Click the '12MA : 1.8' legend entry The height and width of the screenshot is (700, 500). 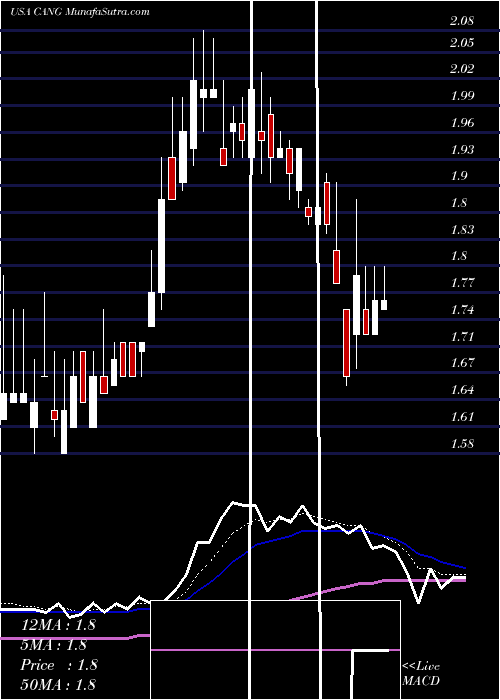coord(58,625)
